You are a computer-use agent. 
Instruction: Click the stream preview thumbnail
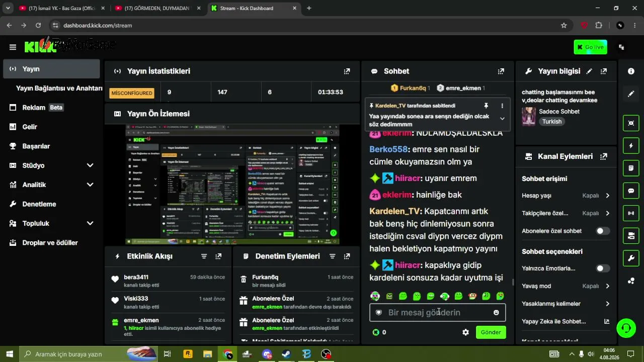232,184
